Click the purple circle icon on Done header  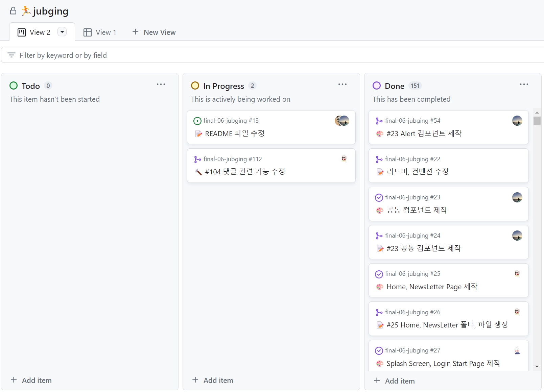[x=377, y=85]
